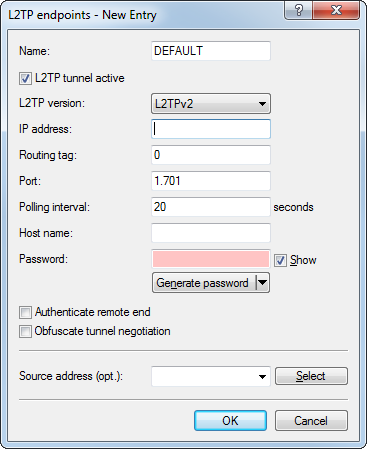Enable Obfuscate tunnel negotiation
Viewport: 367px width, 449px height.
click(25, 331)
